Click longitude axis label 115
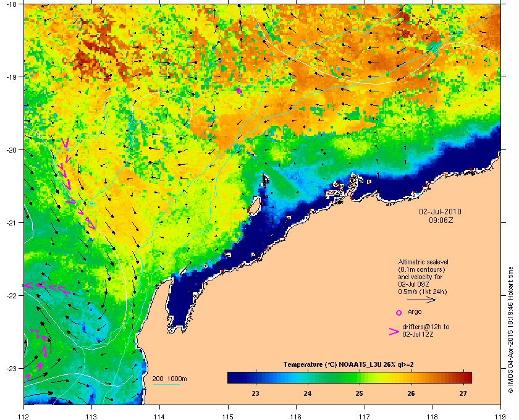The width and height of the screenshot is (519, 420). coord(227,416)
